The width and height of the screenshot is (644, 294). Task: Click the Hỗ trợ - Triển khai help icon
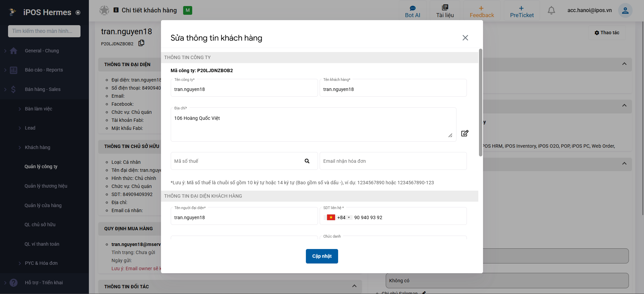click(13, 283)
